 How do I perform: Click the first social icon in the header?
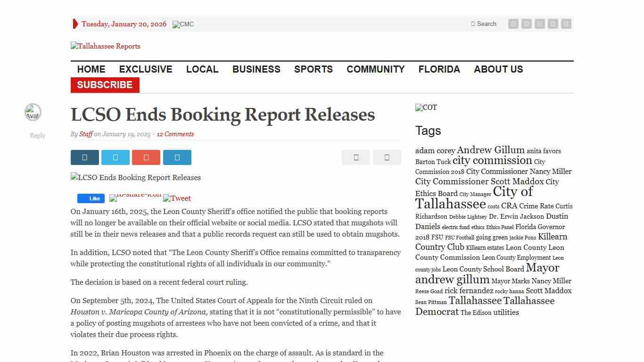click(x=513, y=24)
